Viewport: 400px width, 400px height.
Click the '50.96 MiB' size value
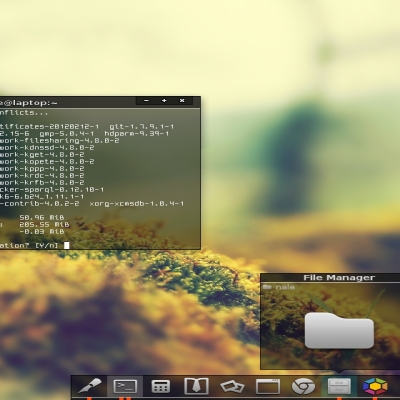point(42,217)
